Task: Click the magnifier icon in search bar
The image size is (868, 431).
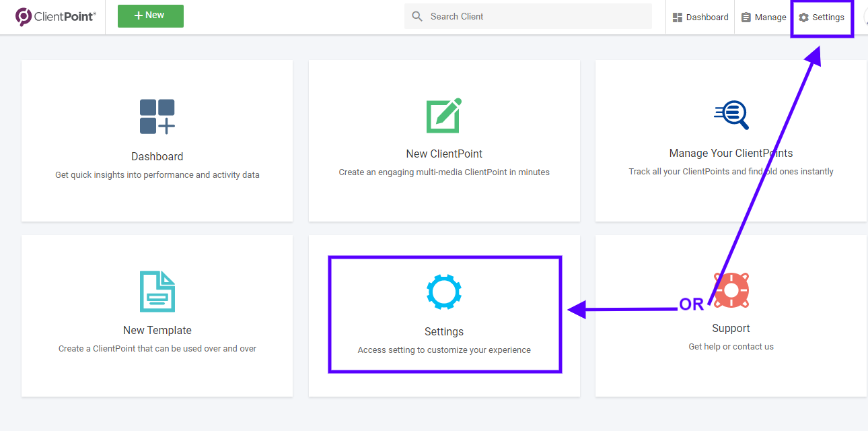Action: point(417,16)
